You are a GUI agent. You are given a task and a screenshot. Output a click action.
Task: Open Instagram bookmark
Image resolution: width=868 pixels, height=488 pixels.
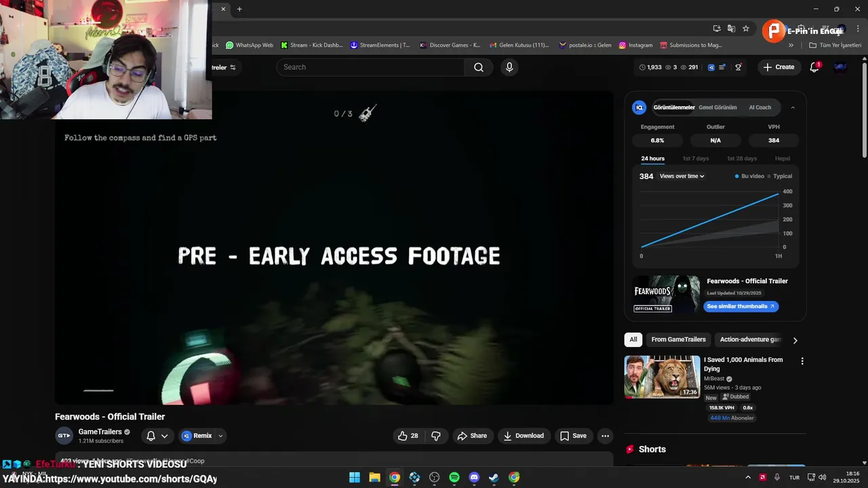click(635, 45)
